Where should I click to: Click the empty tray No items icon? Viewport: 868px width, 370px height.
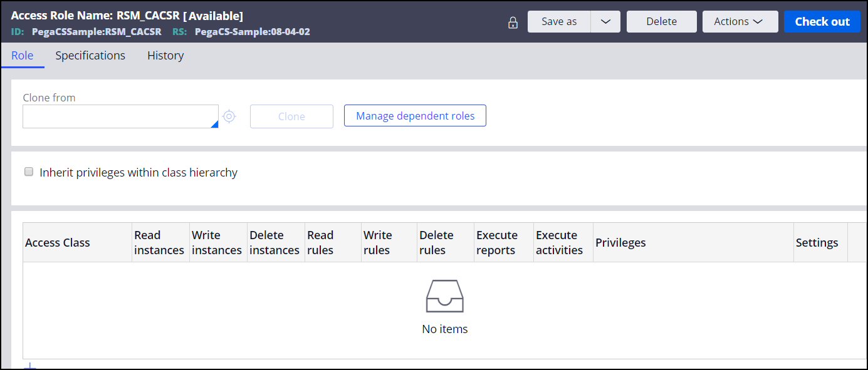click(x=444, y=296)
